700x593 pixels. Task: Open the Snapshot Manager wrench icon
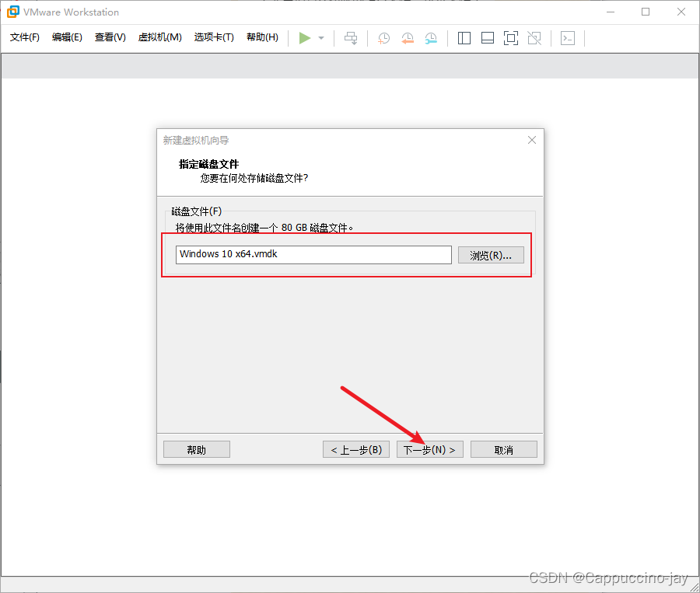click(431, 38)
